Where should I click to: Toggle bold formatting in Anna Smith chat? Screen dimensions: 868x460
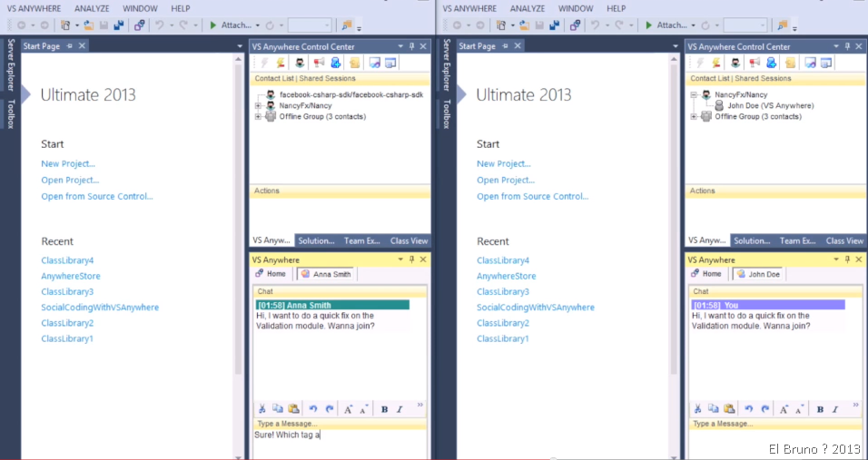[x=384, y=409]
